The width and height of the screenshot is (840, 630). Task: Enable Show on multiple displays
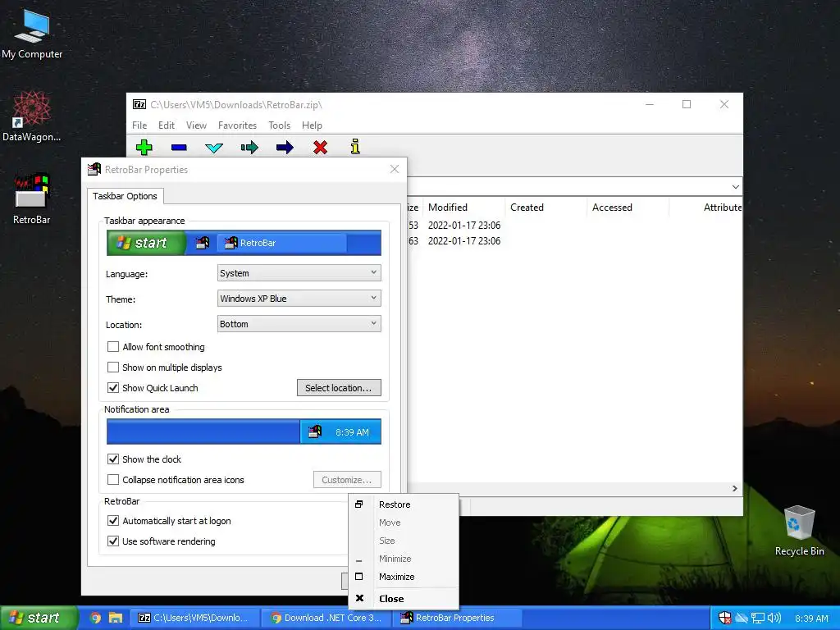click(113, 367)
